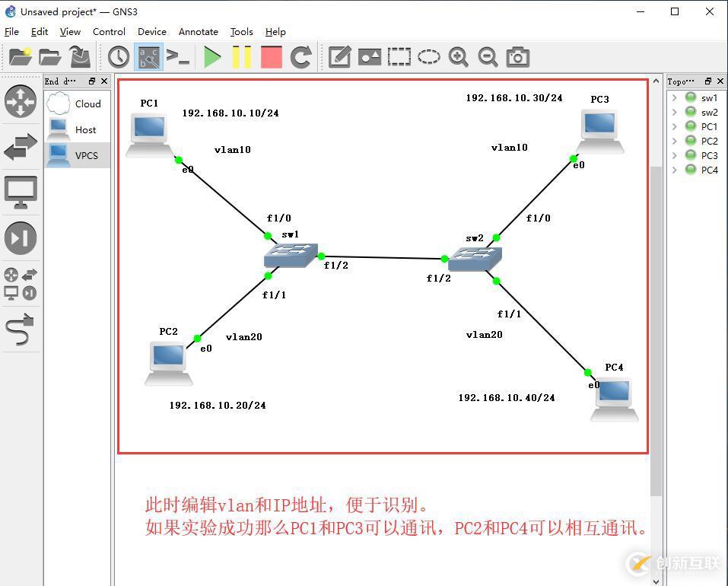This screenshot has height=586, width=728.
Task: Open the Tools menu
Action: click(x=241, y=31)
